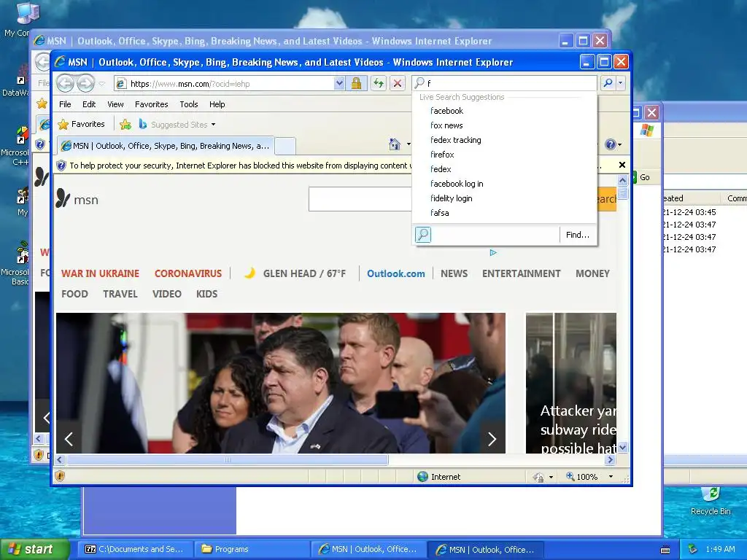This screenshot has height=560, width=747.
Task: Open TRAVEL navigation link
Action: click(120, 295)
